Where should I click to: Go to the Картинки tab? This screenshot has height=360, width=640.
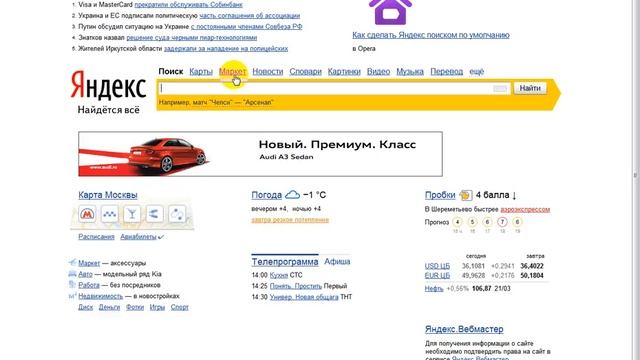344,71
